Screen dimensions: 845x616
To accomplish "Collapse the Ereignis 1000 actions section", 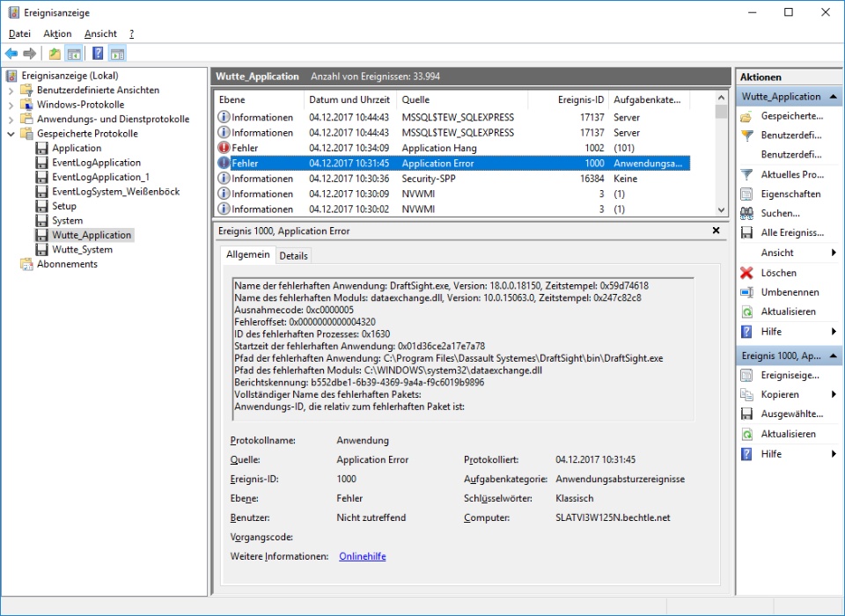I will pyautogui.click(x=834, y=356).
